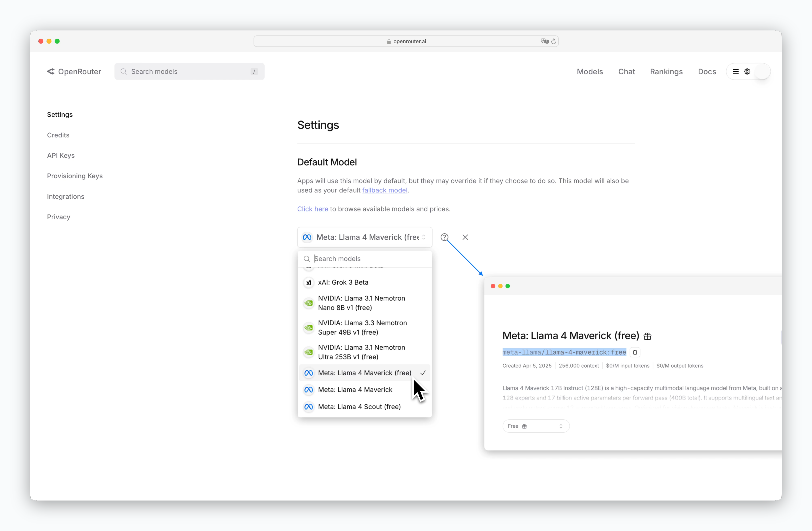Image resolution: width=812 pixels, height=531 pixels.
Task: Choose Meta: Llama 4 Maverick paid option
Action: click(364, 389)
